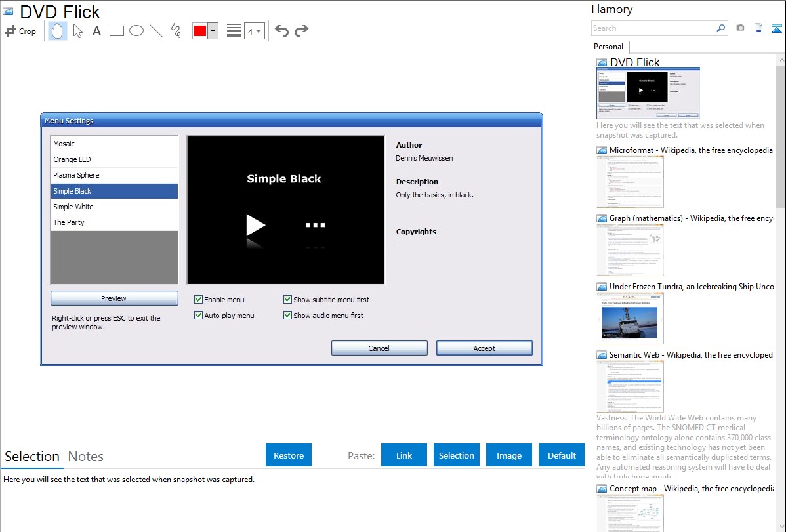Viewport: 786px width, 532px height.
Task: Click the Cancel button
Action: [x=379, y=348]
